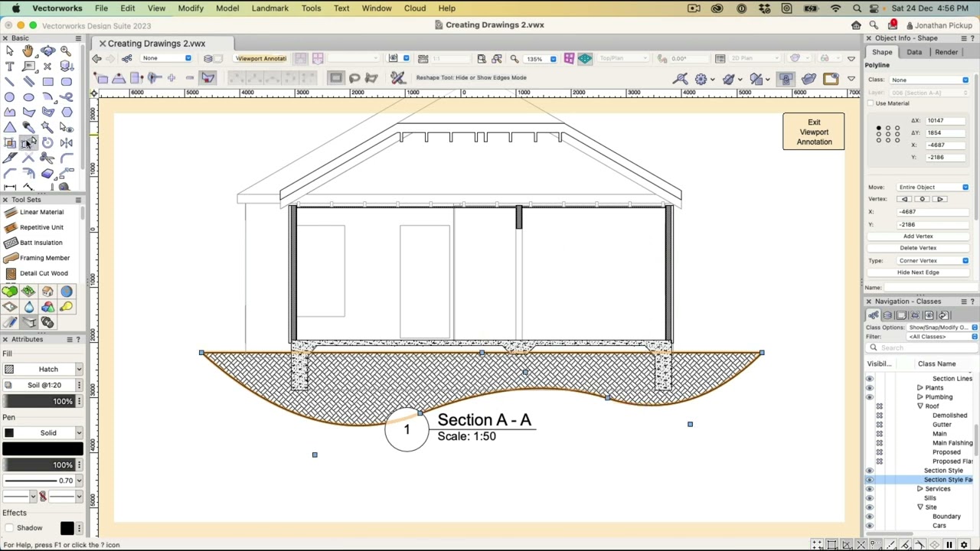Toggle visibility of the Services class
The height and width of the screenshot is (551, 980).
(869, 489)
